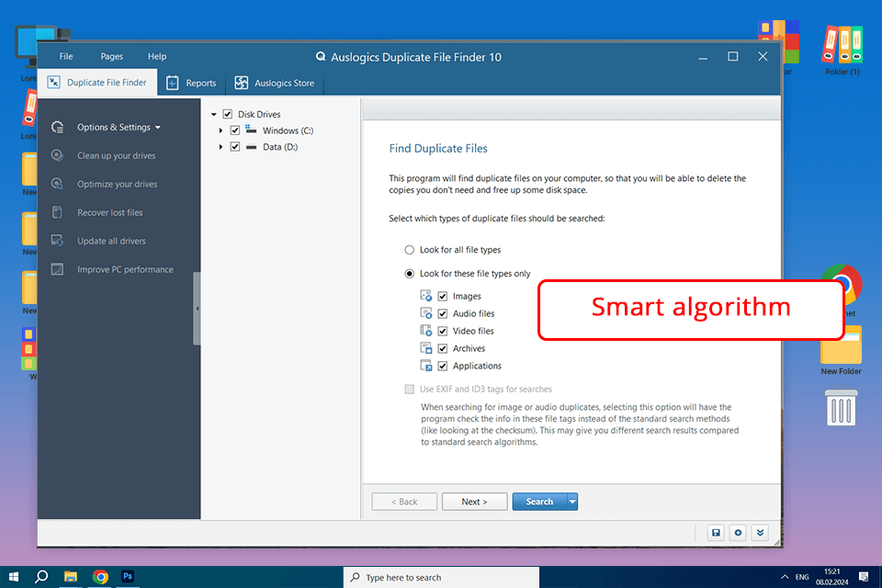Select the Look for all file types option

[410, 249]
